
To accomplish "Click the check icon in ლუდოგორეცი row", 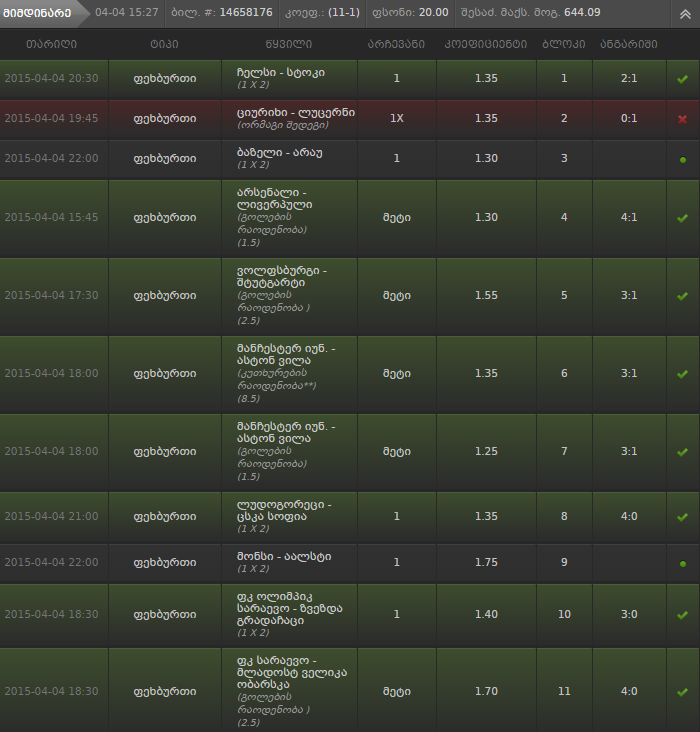I will coord(682,517).
